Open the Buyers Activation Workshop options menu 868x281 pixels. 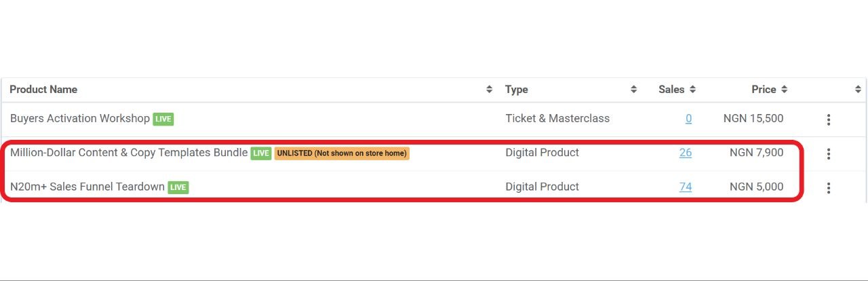click(828, 120)
